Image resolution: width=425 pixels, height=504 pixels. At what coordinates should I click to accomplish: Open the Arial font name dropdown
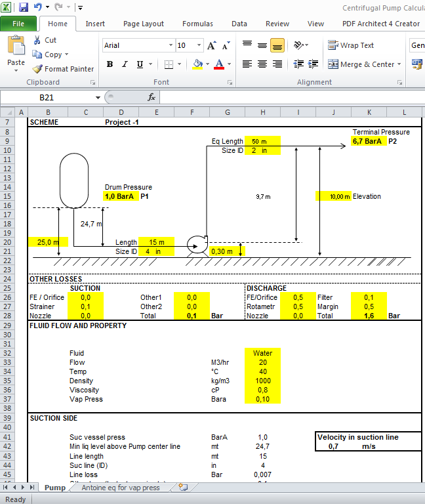pyautogui.click(x=171, y=45)
